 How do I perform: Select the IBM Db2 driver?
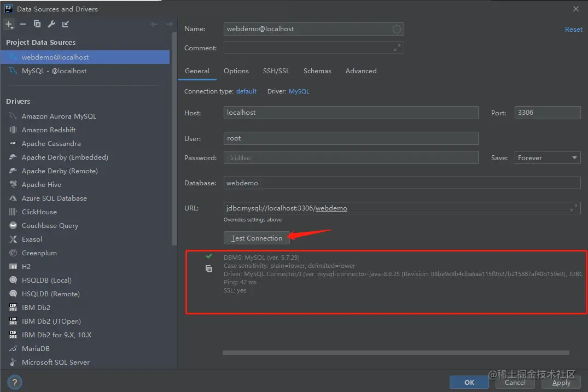click(x=36, y=308)
